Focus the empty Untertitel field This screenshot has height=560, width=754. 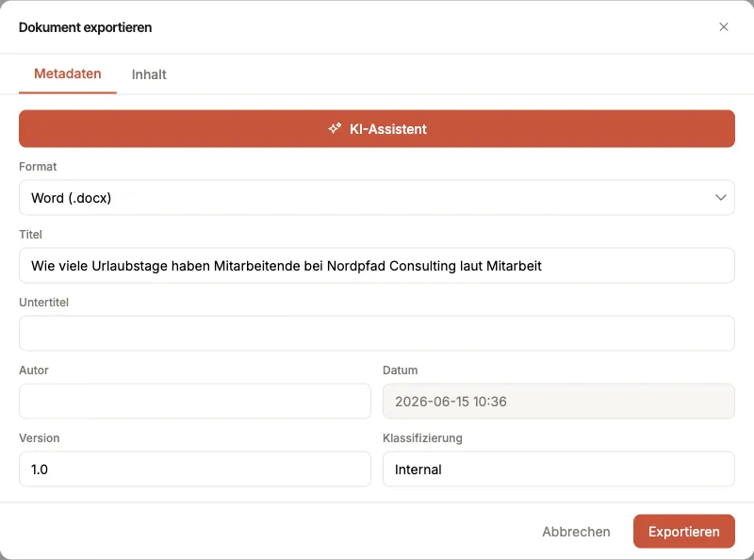[x=377, y=334]
